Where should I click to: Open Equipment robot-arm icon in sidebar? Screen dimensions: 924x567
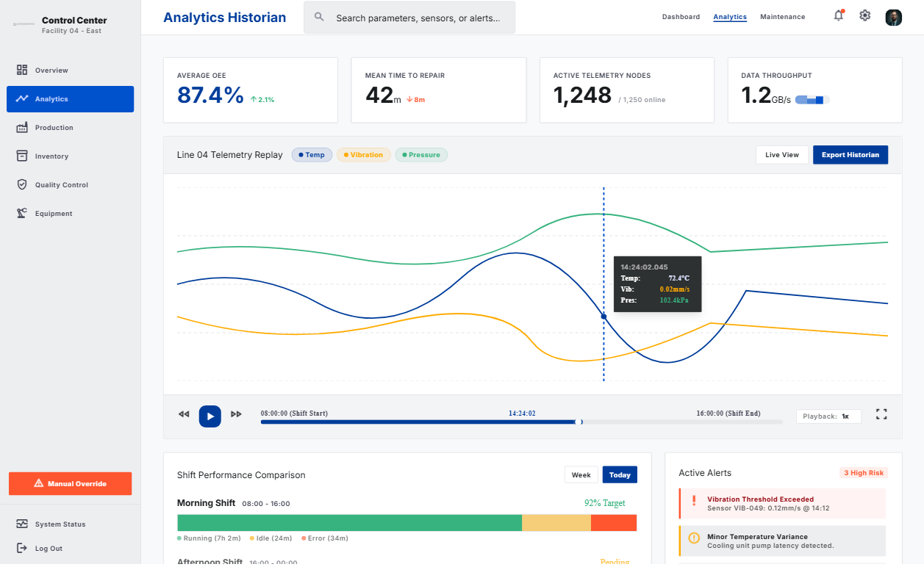[x=22, y=214]
